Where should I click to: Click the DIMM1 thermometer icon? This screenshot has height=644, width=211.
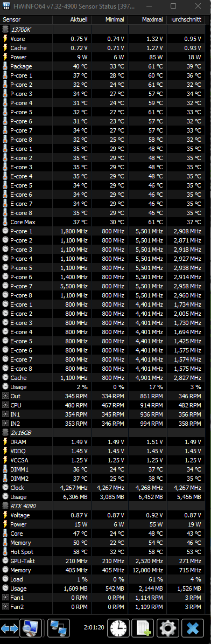(x=5, y=469)
